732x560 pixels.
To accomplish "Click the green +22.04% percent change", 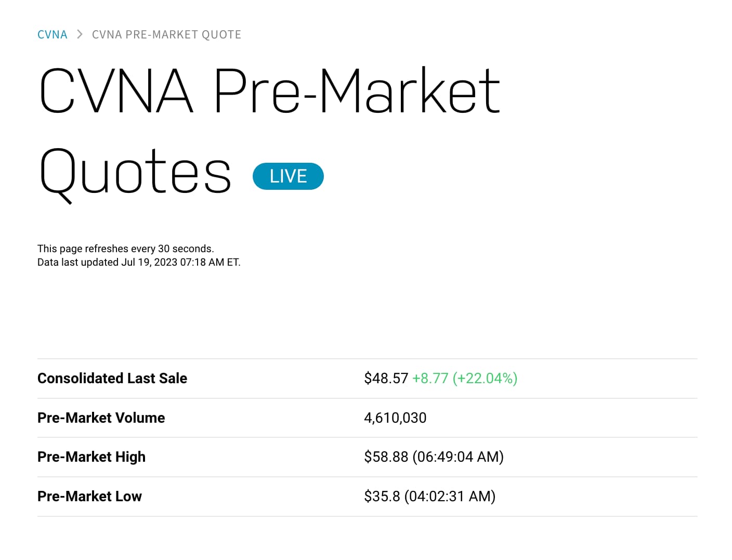I will [485, 378].
